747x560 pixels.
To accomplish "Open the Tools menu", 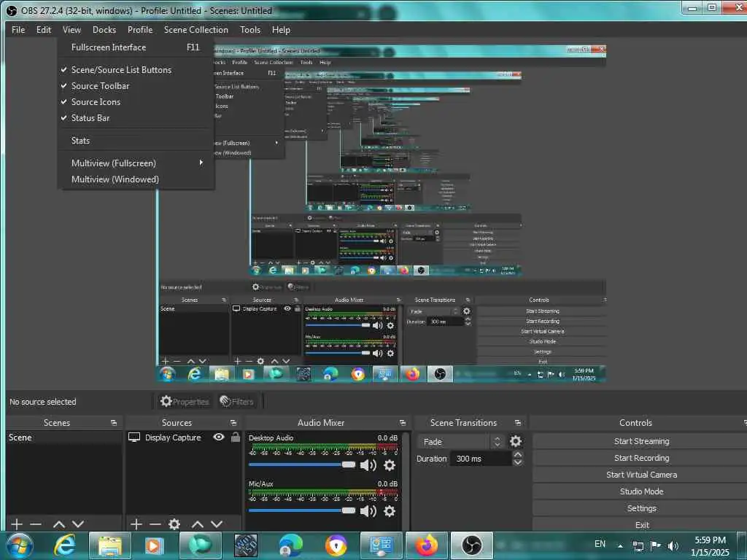I will pyautogui.click(x=250, y=29).
